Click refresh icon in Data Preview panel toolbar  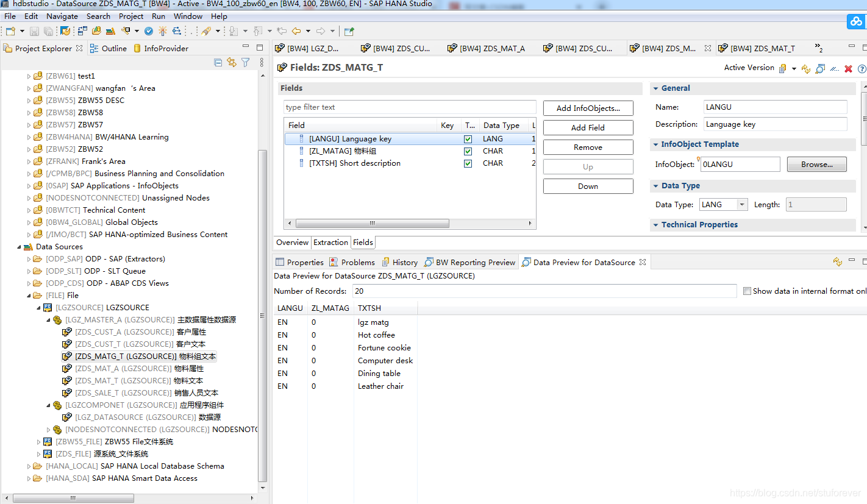coord(838,262)
